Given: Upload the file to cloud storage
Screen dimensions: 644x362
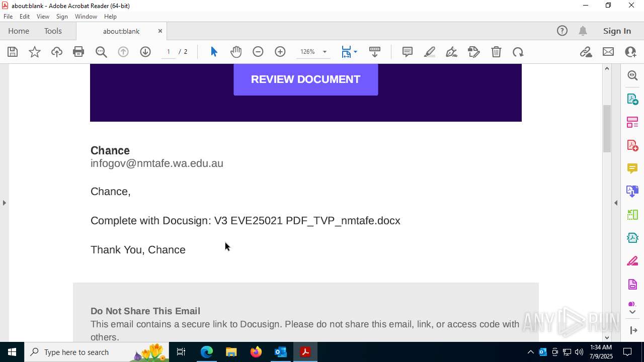Looking at the screenshot, I should (x=56, y=52).
